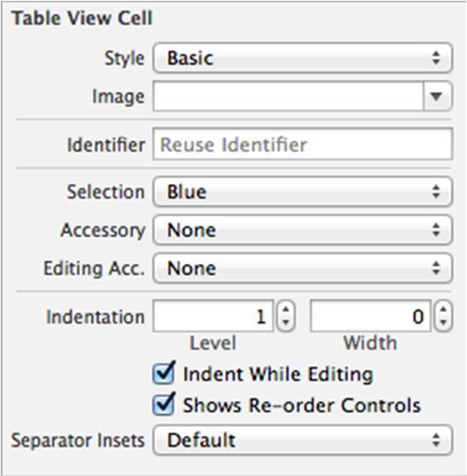Decrease Indentation Level with stepper down arrow
467x476 pixels.
click(x=286, y=323)
